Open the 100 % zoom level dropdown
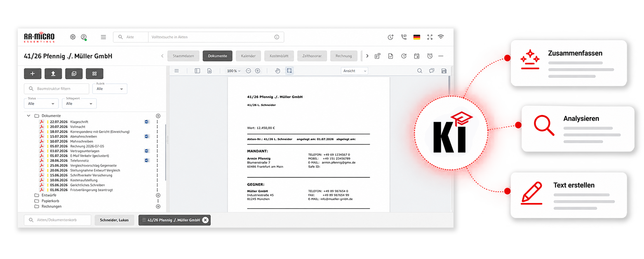The height and width of the screenshot is (259, 644). click(x=234, y=71)
